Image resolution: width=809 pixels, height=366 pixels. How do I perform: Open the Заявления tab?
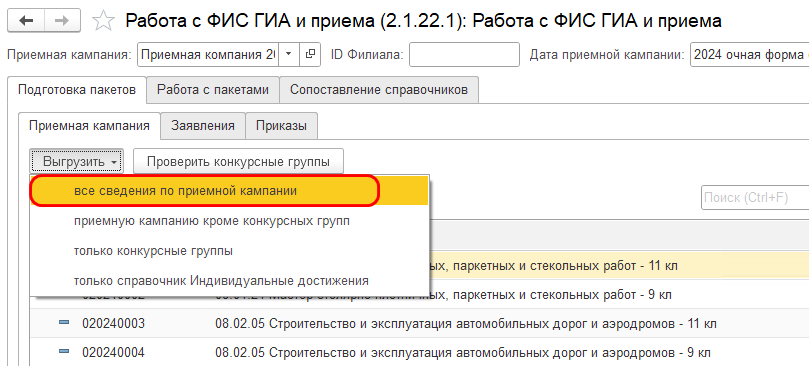pyautogui.click(x=203, y=125)
